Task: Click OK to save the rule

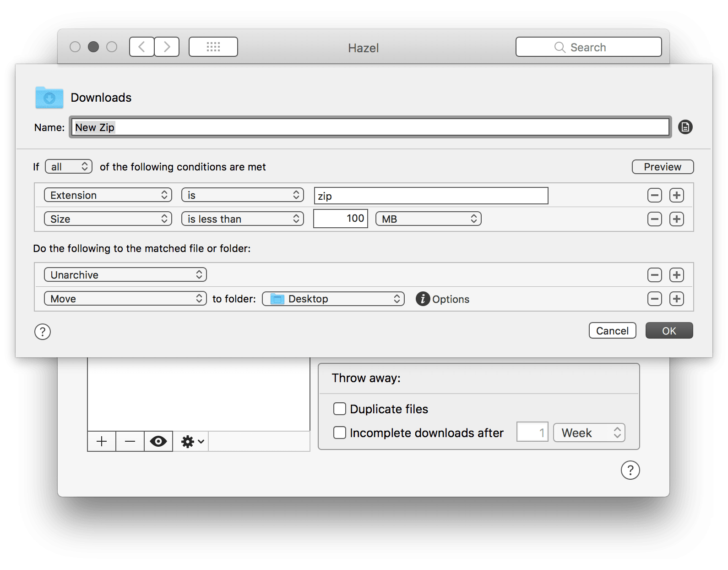Action: click(669, 331)
